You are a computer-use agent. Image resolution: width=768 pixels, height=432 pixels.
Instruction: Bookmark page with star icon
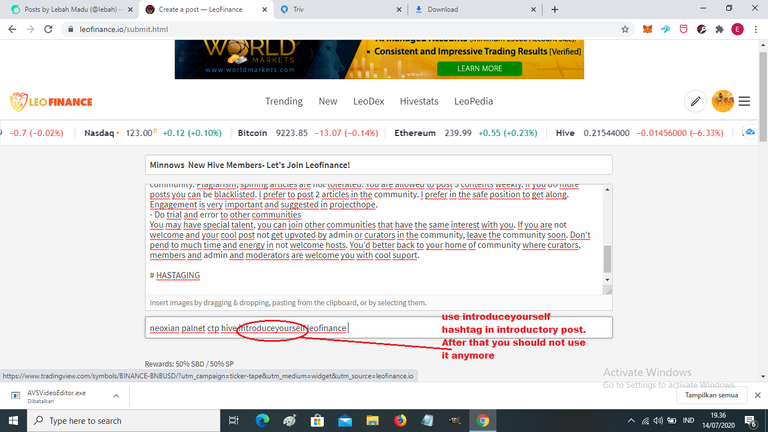(x=625, y=29)
